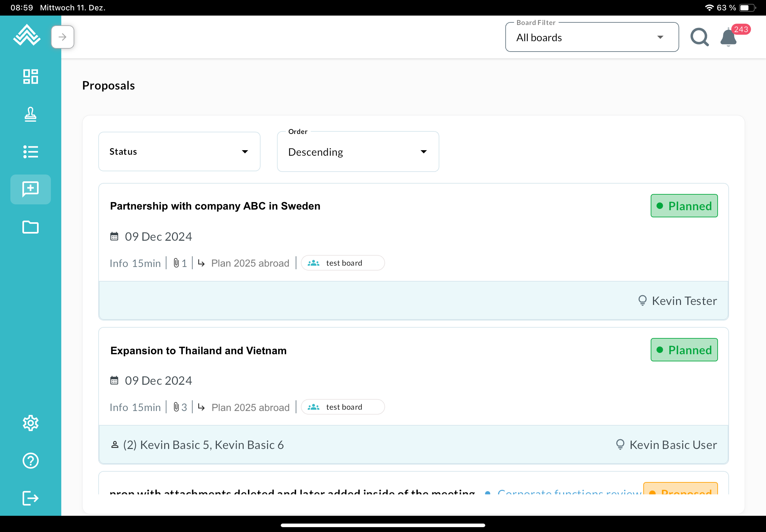Open settings gear in sidebar
Screen dimensions: 766x532
tap(30, 423)
